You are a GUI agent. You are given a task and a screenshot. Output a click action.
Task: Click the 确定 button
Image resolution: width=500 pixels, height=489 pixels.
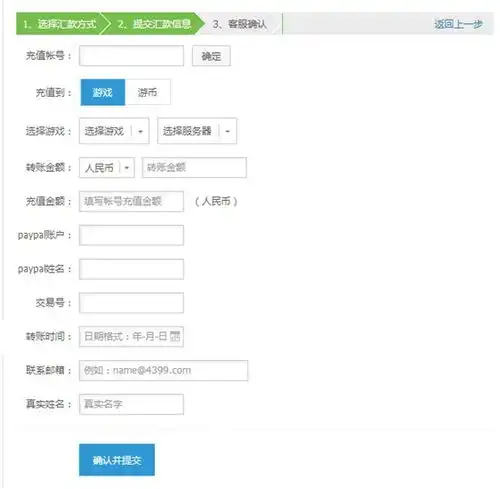click(211, 56)
